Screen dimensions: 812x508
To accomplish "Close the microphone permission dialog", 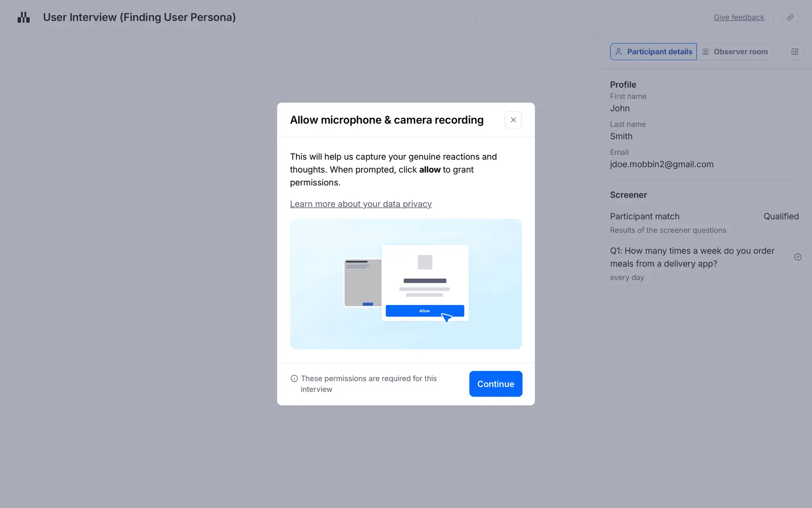I will tap(513, 120).
